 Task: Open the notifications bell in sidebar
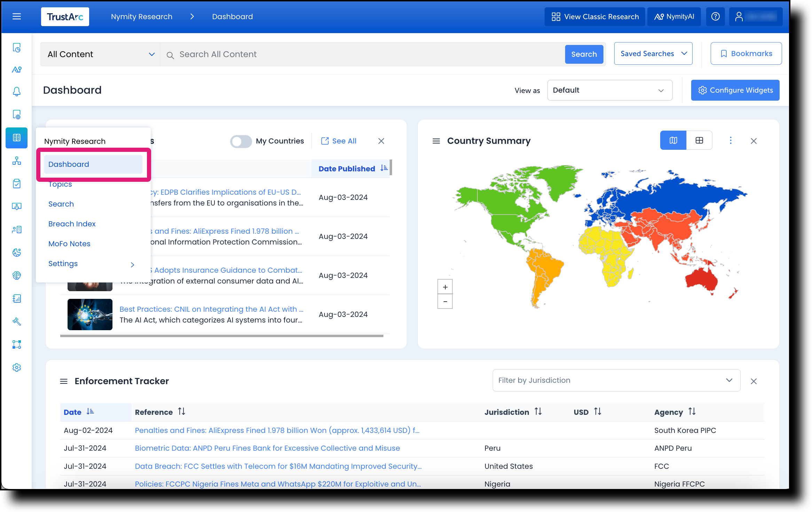pyautogui.click(x=16, y=91)
